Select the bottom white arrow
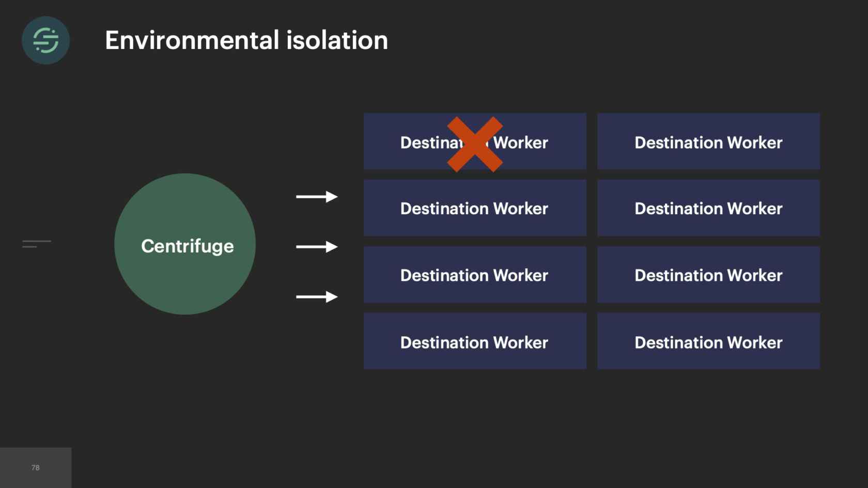This screenshot has height=488, width=868. (316, 297)
